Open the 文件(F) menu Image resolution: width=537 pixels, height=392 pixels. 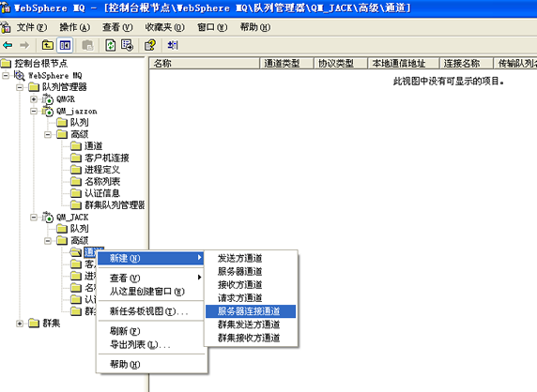pyautogui.click(x=32, y=27)
